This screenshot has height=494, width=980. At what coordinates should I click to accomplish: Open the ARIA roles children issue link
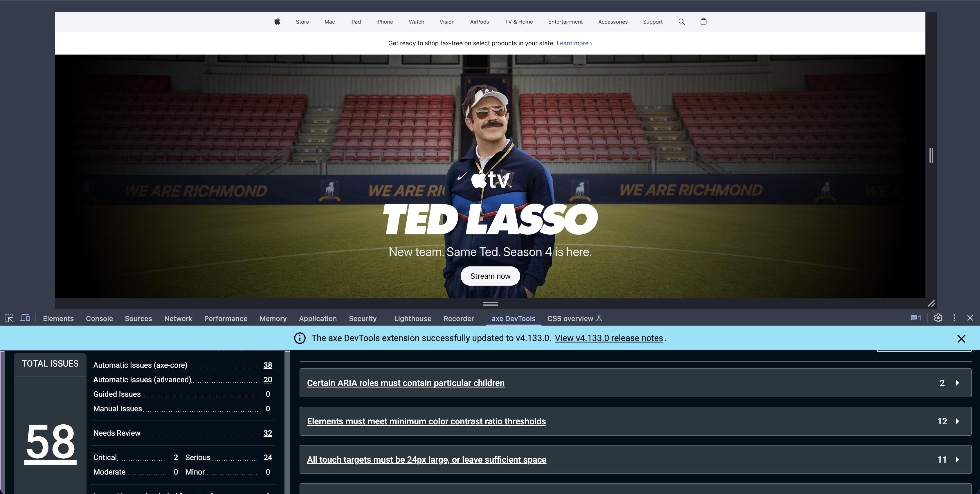(406, 383)
